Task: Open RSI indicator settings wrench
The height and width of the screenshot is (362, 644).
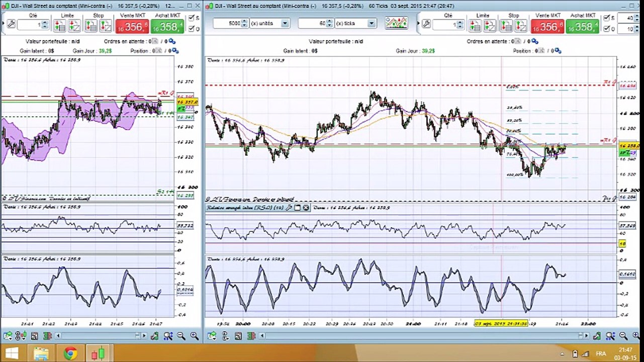Action: coord(290,208)
